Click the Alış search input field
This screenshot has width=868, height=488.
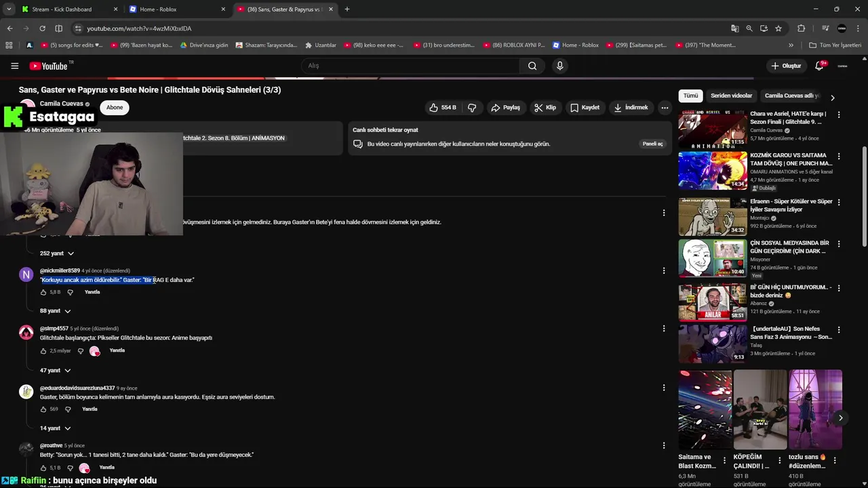click(x=410, y=66)
